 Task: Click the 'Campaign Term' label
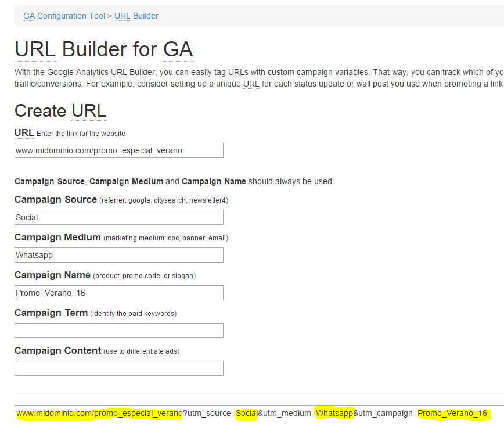(x=51, y=313)
